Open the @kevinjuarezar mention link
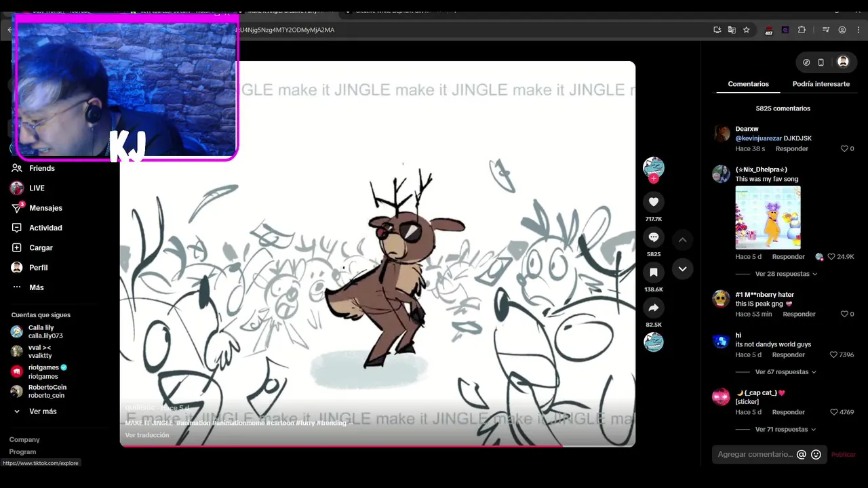Viewport: 868px width, 488px height. pyautogui.click(x=758, y=138)
